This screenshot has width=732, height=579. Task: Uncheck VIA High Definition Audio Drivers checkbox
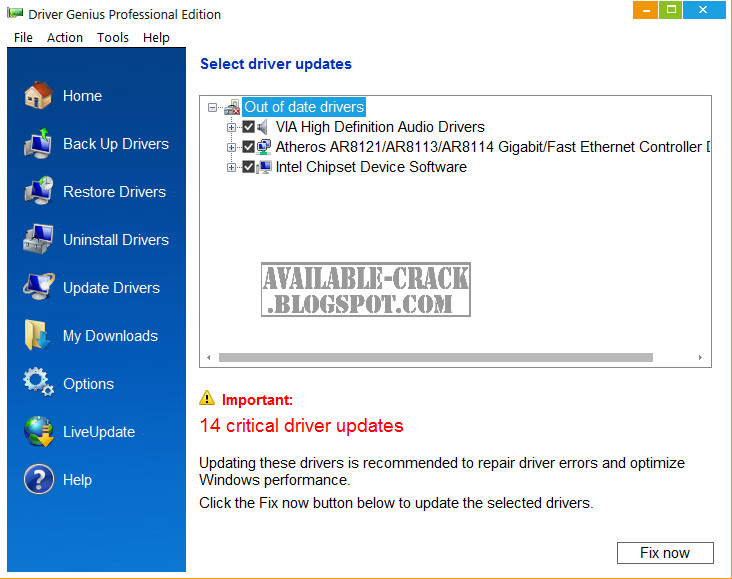(x=248, y=127)
